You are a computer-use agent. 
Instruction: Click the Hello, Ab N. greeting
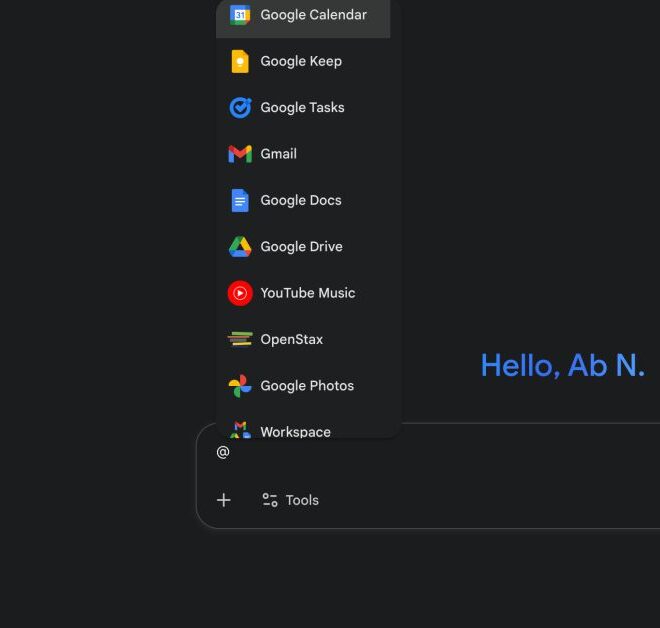point(563,365)
